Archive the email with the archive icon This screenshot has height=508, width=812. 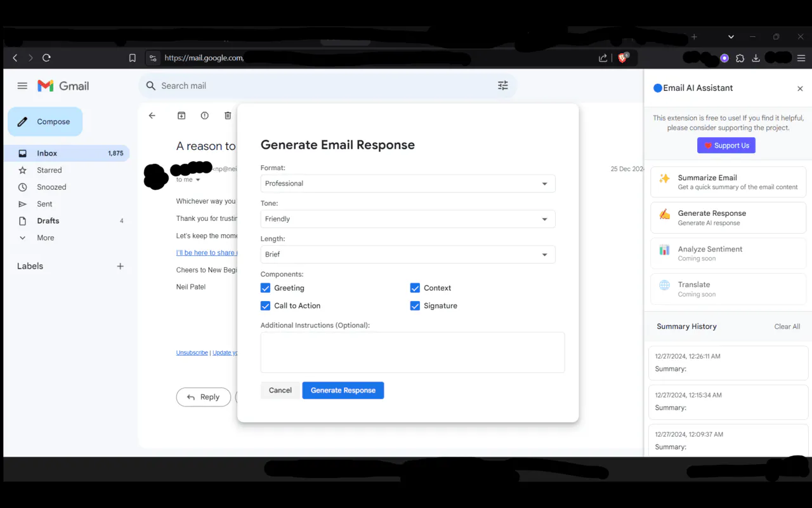181,116
